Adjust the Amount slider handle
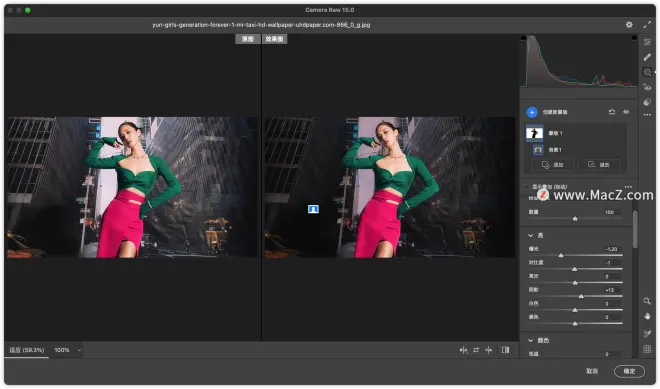The width and height of the screenshot is (660, 389). 575,219
